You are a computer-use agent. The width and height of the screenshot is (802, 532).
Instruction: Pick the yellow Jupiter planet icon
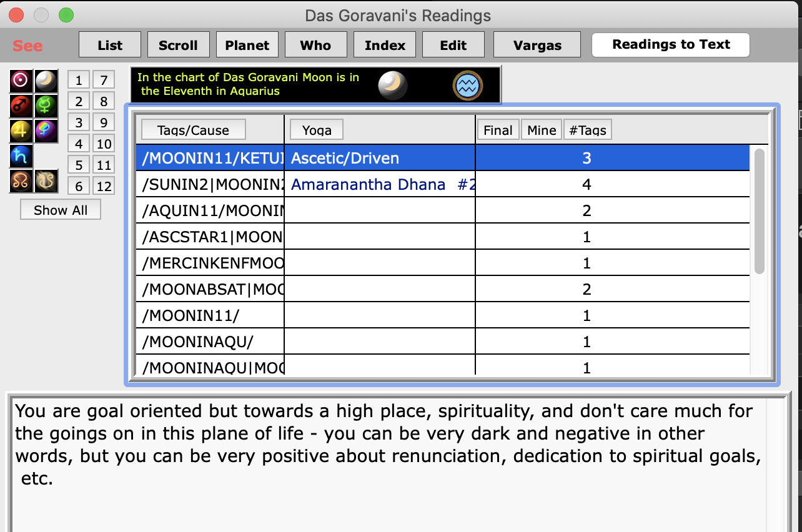coord(21,131)
